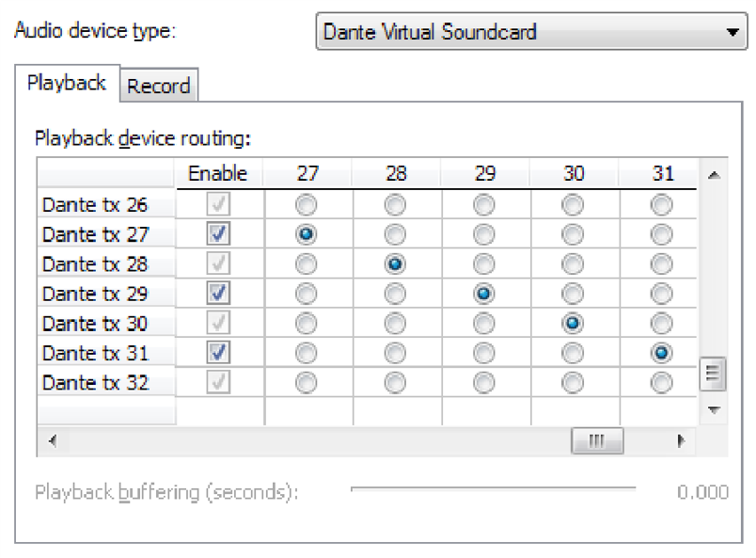Route Dante tx 30 to channel 31

pyautogui.click(x=662, y=324)
